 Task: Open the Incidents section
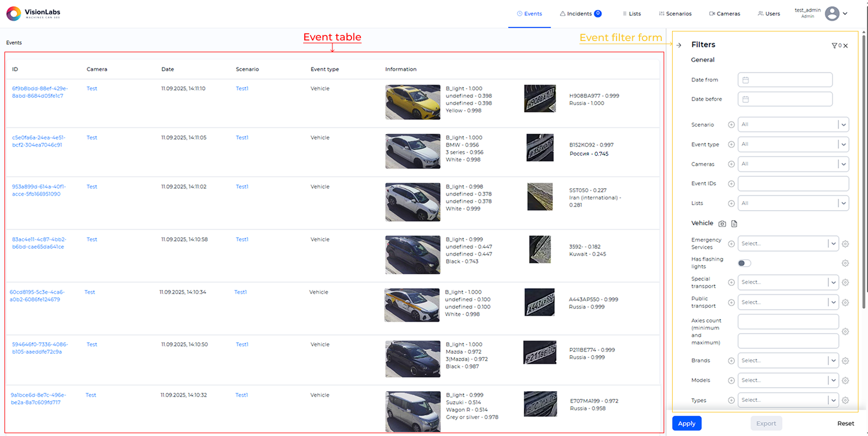[x=579, y=13]
